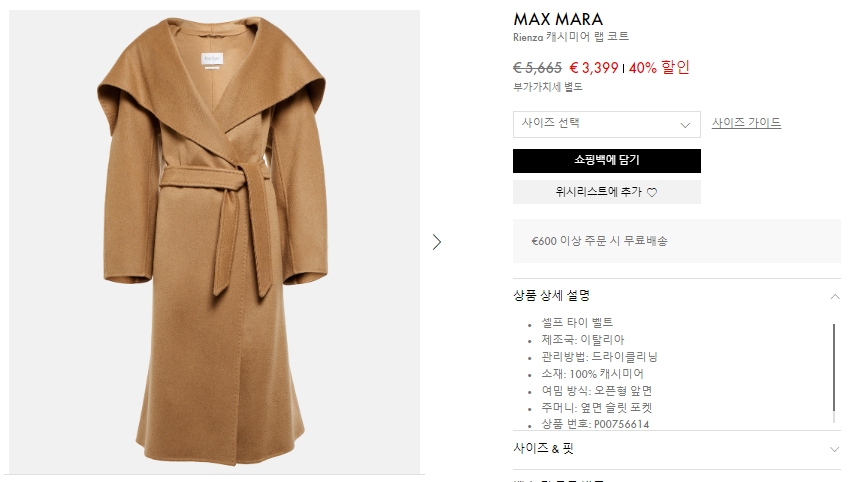Open the 사이즈 선택 dropdown
This screenshot has height=482, width=849.
tap(606, 124)
